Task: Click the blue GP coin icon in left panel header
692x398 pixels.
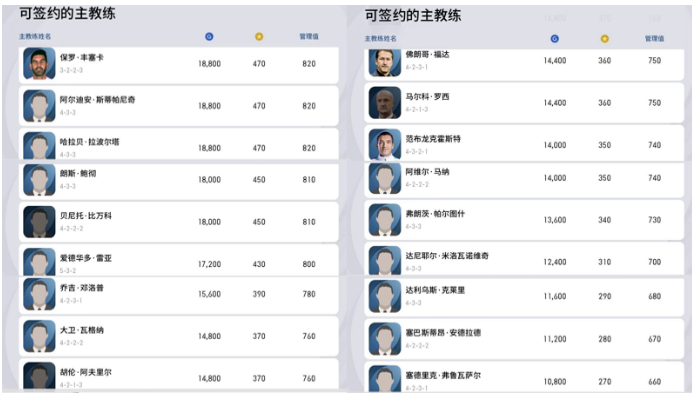Action: (209, 37)
